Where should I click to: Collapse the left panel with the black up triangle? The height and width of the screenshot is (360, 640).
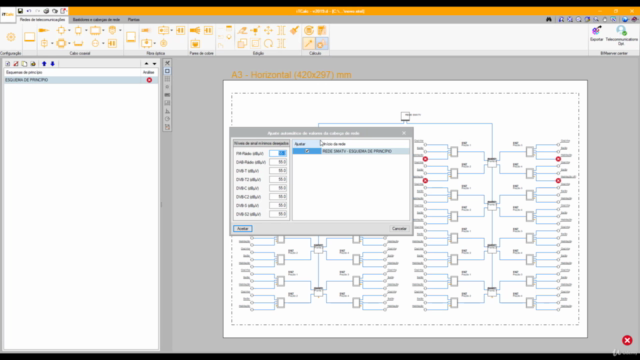coord(147,64)
